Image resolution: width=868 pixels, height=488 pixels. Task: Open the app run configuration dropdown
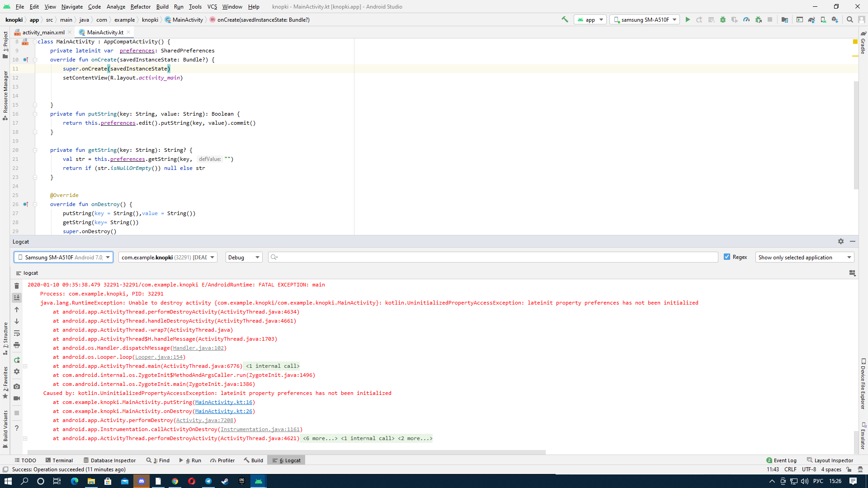coord(590,19)
